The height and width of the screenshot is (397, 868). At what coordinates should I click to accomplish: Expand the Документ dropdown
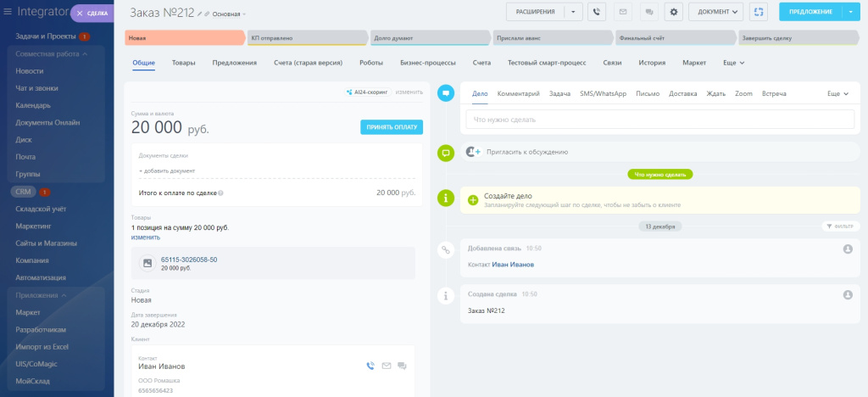(x=715, y=12)
